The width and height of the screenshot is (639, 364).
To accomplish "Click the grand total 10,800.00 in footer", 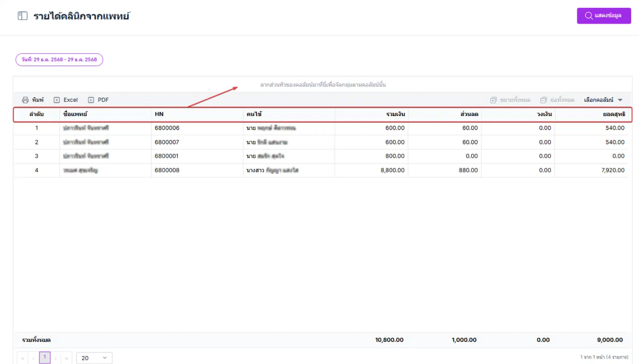I will point(389,340).
